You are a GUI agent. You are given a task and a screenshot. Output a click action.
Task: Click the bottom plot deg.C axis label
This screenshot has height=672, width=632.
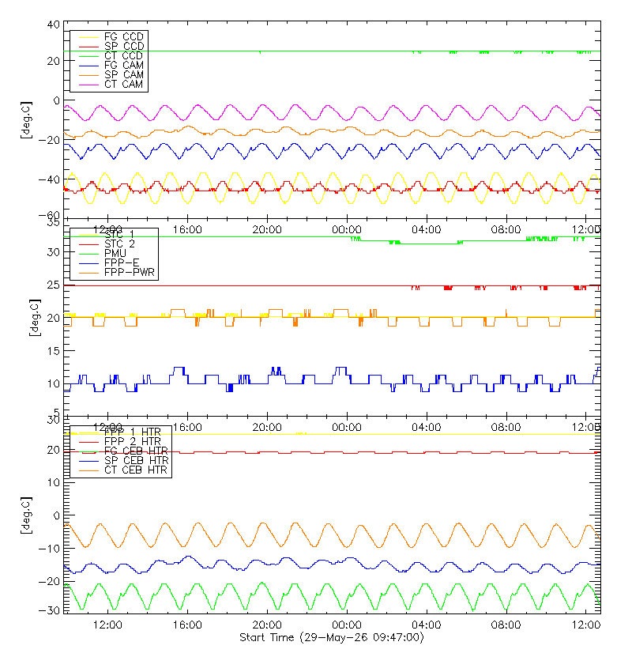pyautogui.click(x=26, y=515)
